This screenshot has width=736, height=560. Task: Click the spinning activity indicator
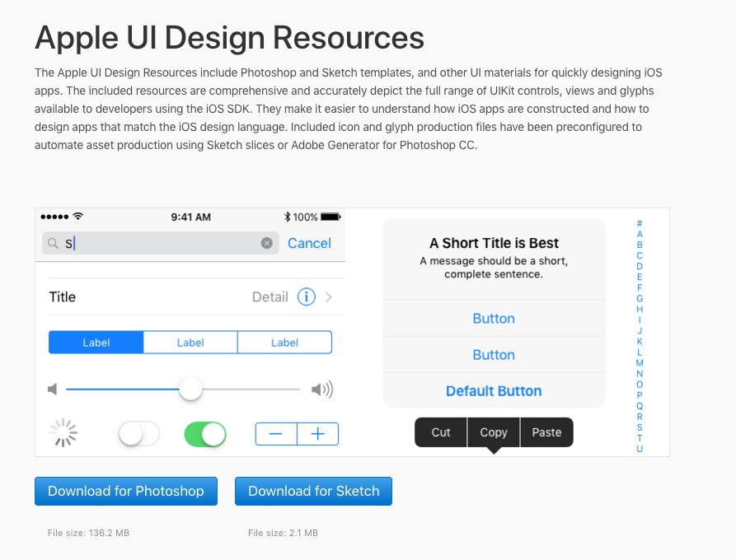tap(63, 433)
